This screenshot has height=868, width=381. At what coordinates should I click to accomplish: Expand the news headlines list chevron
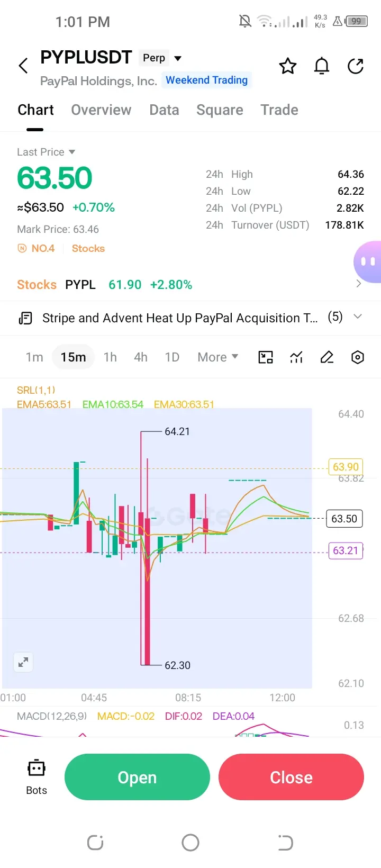coord(358,317)
